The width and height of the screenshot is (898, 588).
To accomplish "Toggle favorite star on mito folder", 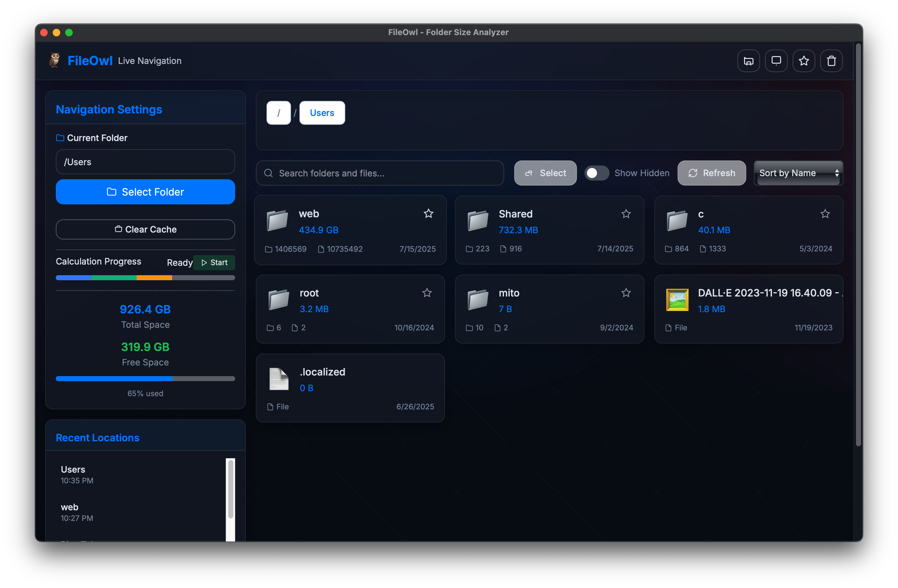I will click(x=626, y=293).
